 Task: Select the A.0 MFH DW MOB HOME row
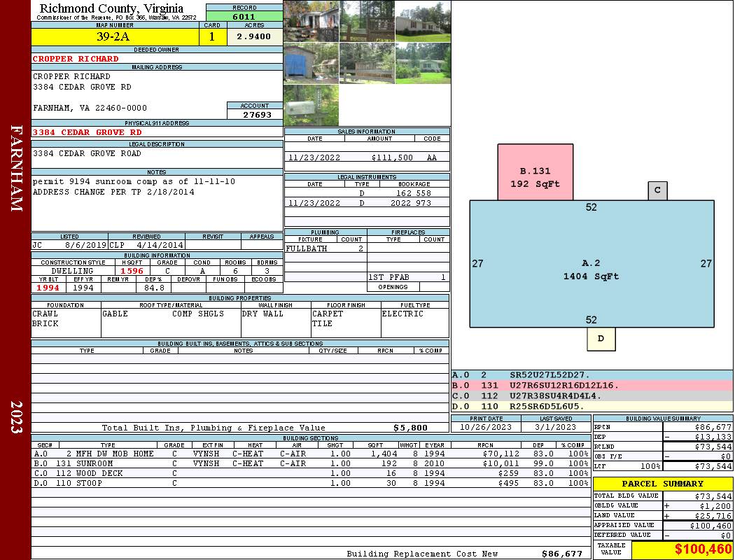(311, 454)
